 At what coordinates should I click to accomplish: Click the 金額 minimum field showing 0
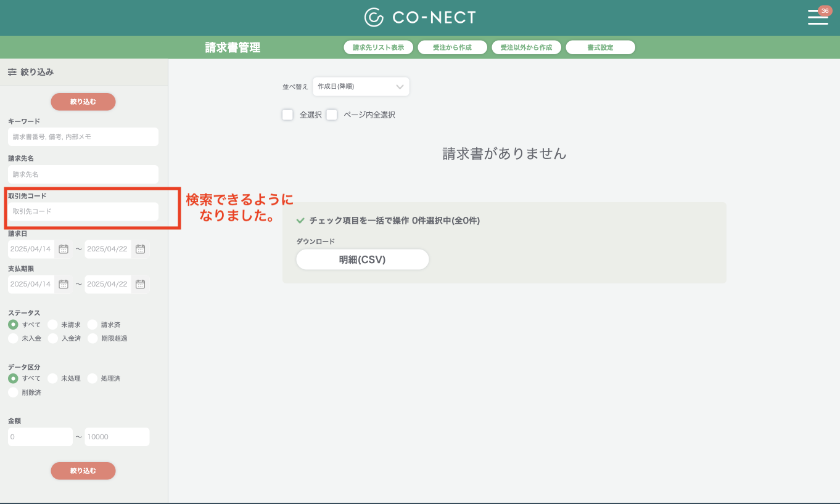point(40,437)
